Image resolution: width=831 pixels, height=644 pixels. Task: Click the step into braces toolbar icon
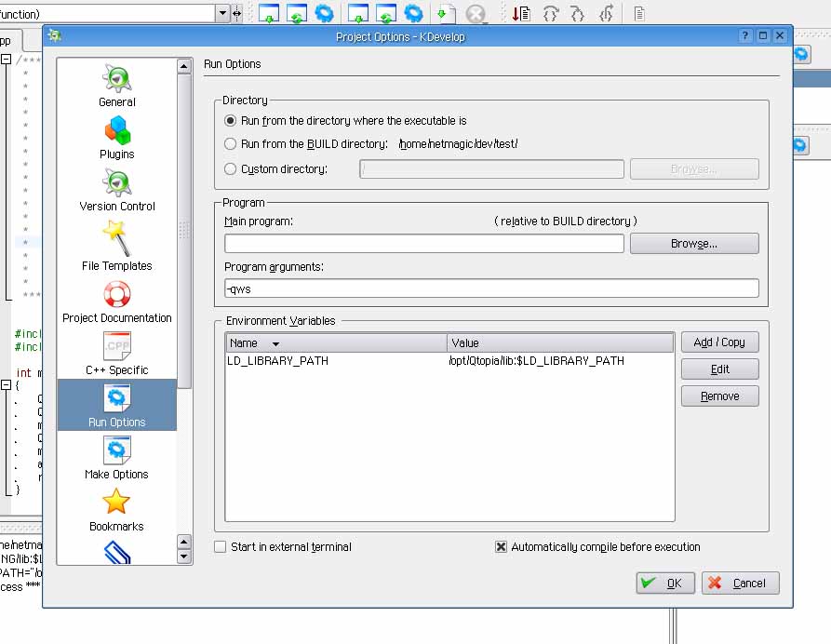577,14
